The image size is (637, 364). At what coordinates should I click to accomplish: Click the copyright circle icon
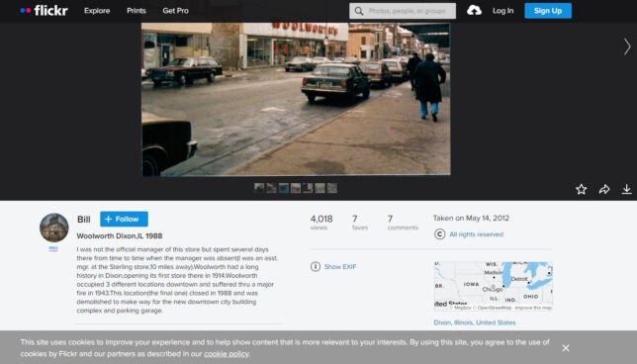439,234
